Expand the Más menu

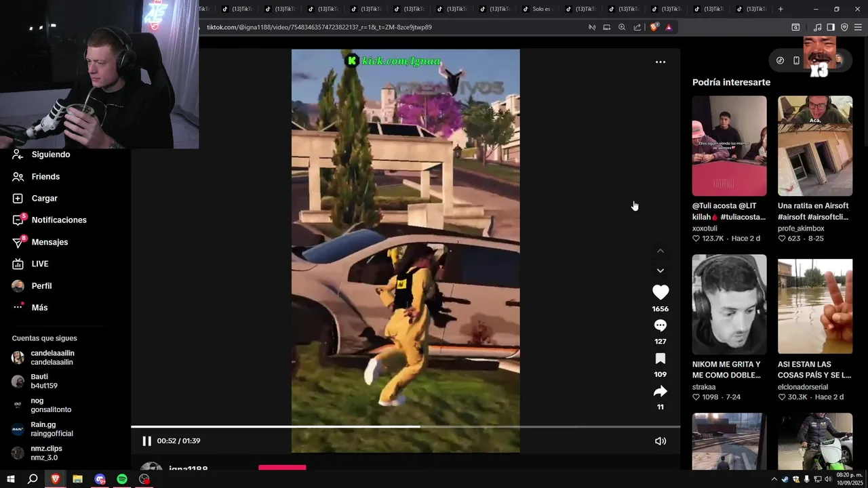click(x=39, y=307)
